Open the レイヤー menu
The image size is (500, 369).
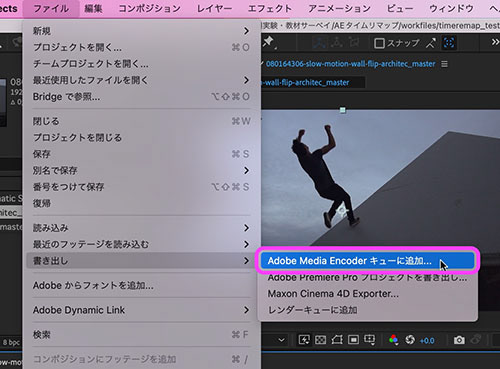coord(214,8)
